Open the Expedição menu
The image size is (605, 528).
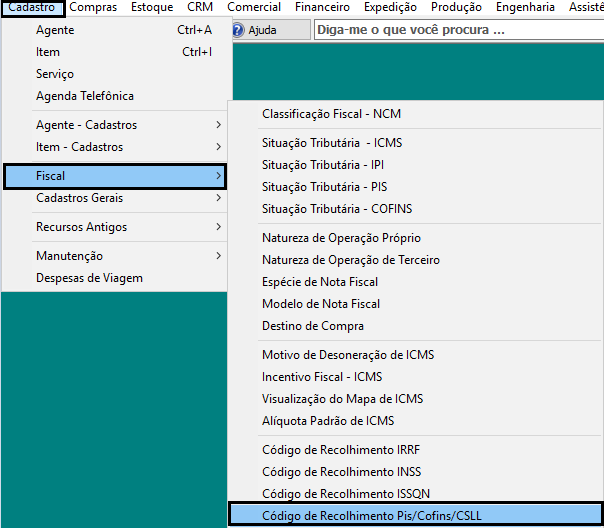pos(390,7)
